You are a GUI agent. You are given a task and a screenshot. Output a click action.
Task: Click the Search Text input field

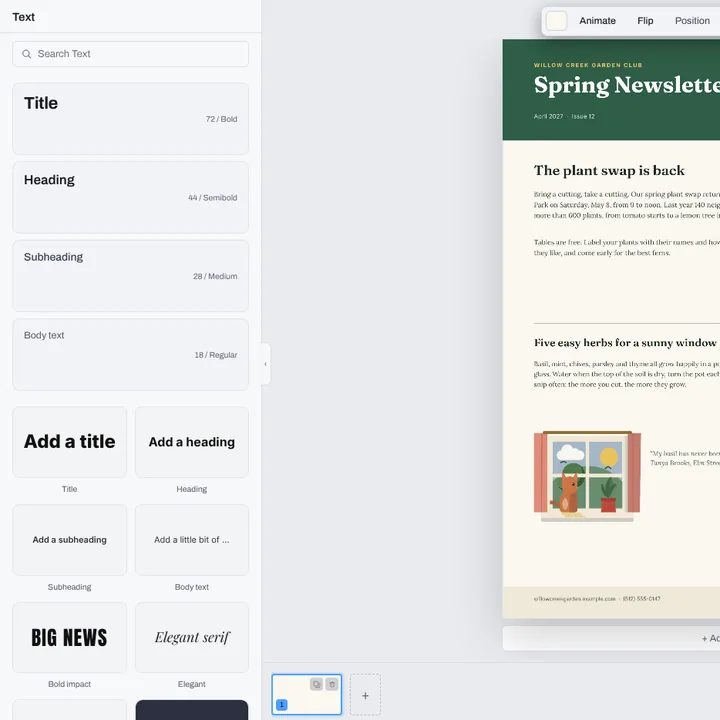130,54
